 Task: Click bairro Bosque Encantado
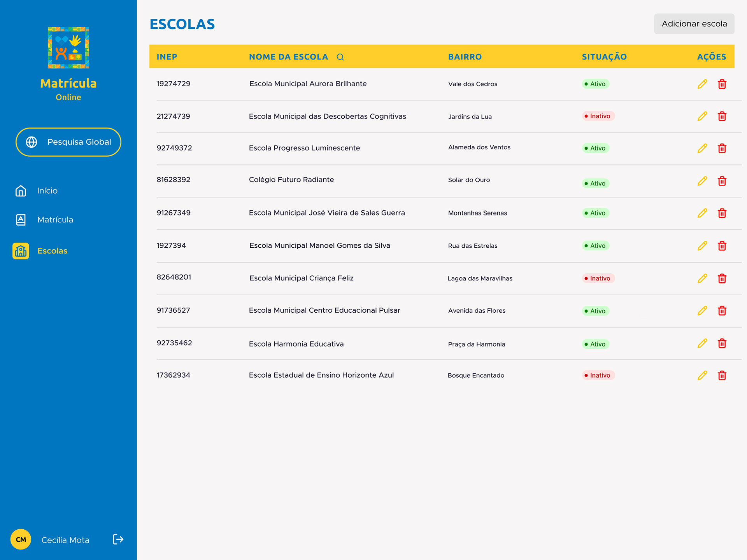pos(476,375)
